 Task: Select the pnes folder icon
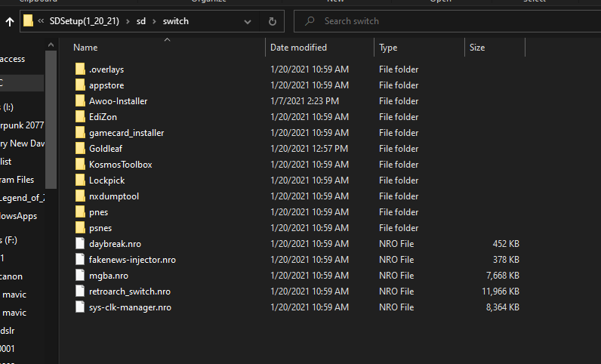[x=80, y=211]
